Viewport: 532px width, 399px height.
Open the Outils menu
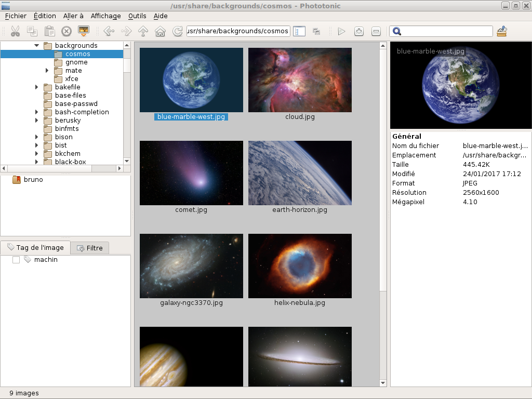(137, 16)
